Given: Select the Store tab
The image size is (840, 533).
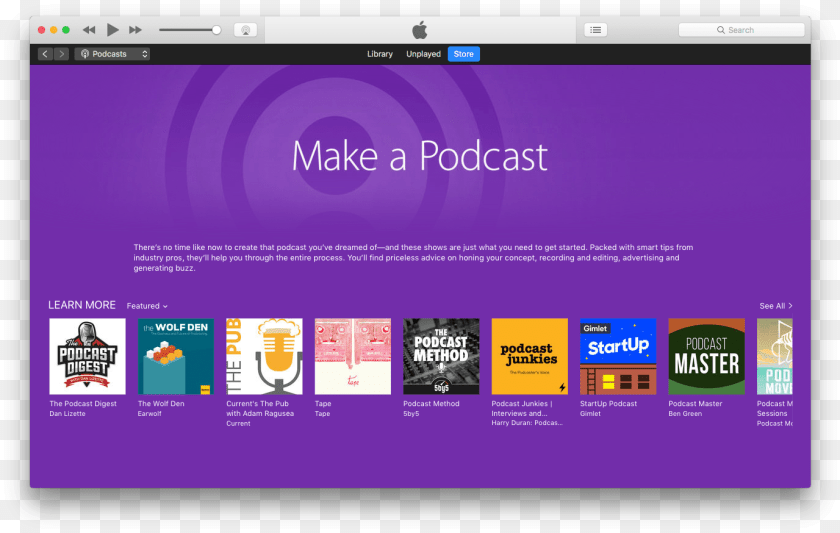Looking at the screenshot, I should point(463,54).
